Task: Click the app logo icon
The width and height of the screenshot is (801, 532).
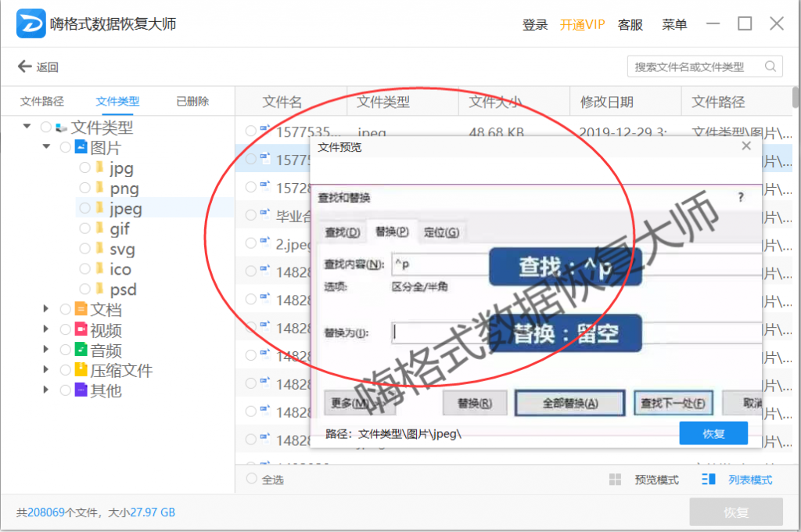Action: click(31, 23)
